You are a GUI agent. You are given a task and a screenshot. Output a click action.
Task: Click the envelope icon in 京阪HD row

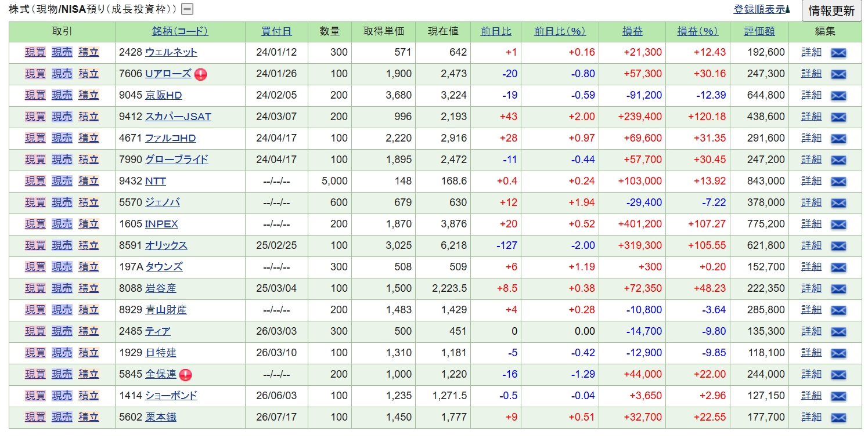838,96
